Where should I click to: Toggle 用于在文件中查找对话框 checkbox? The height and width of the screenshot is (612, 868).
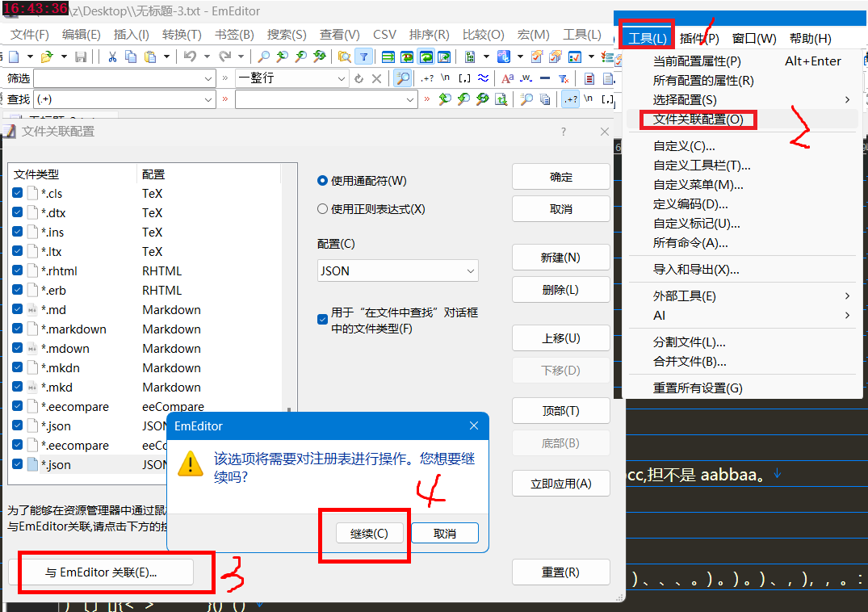click(323, 319)
